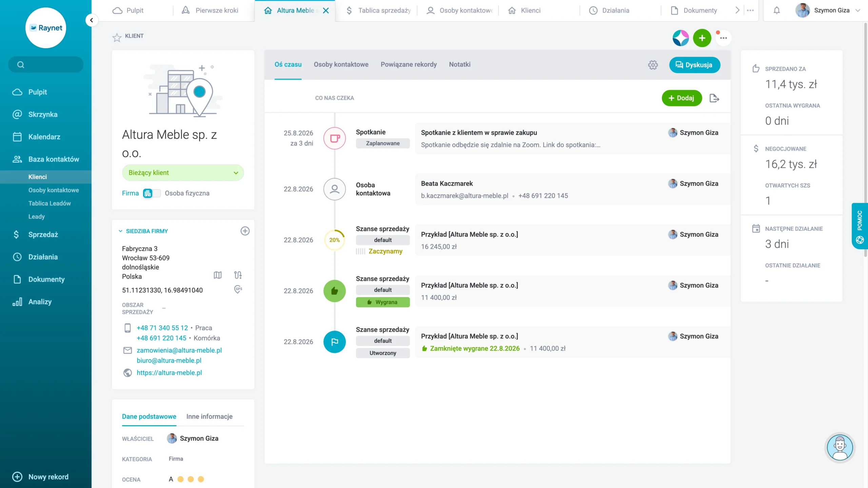
Task: Collapse the sidebar with arrow button
Action: (91, 20)
